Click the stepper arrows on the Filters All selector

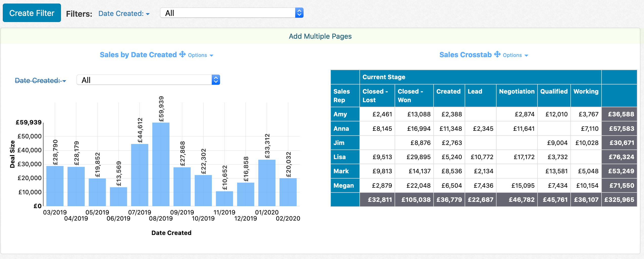point(299,12)
